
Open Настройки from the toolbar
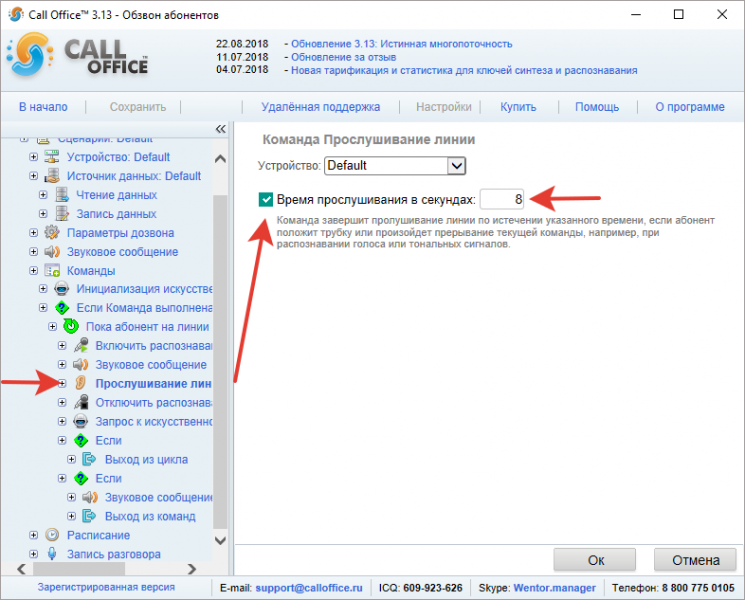(444, 107)
